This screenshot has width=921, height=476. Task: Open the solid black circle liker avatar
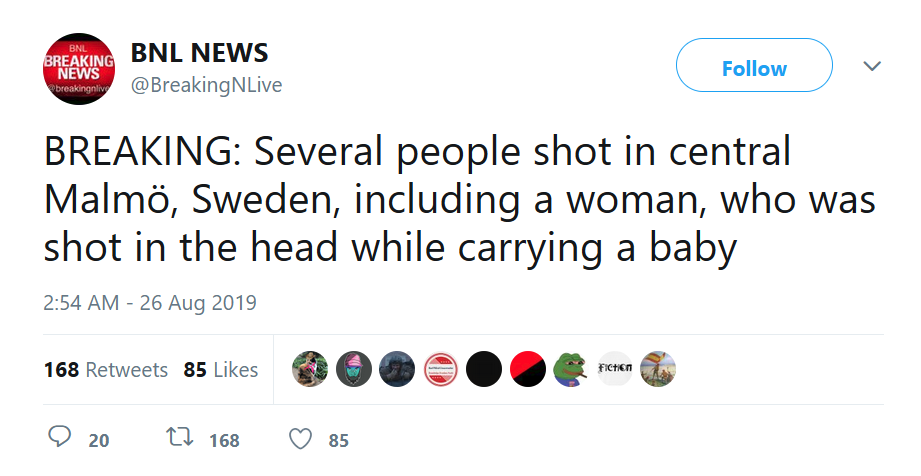pyautogui.click(x=484, y=370)
